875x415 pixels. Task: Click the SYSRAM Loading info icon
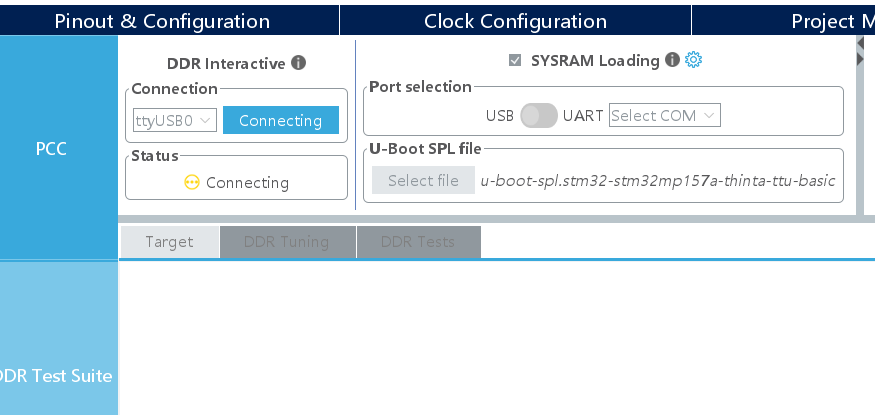pyautogui.click(x=672, y=60)
